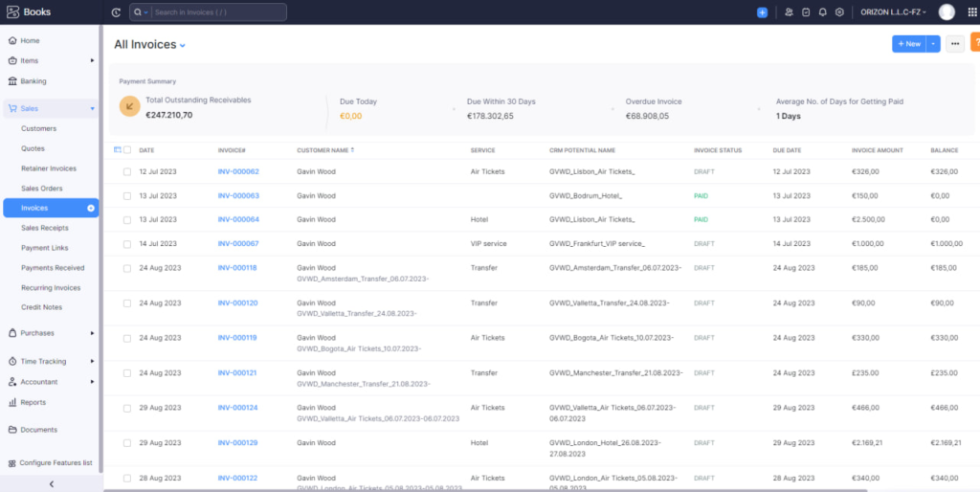Open the orange help question mark button
980x492 pixels.
pyautogui.click(x=974, y=43)
